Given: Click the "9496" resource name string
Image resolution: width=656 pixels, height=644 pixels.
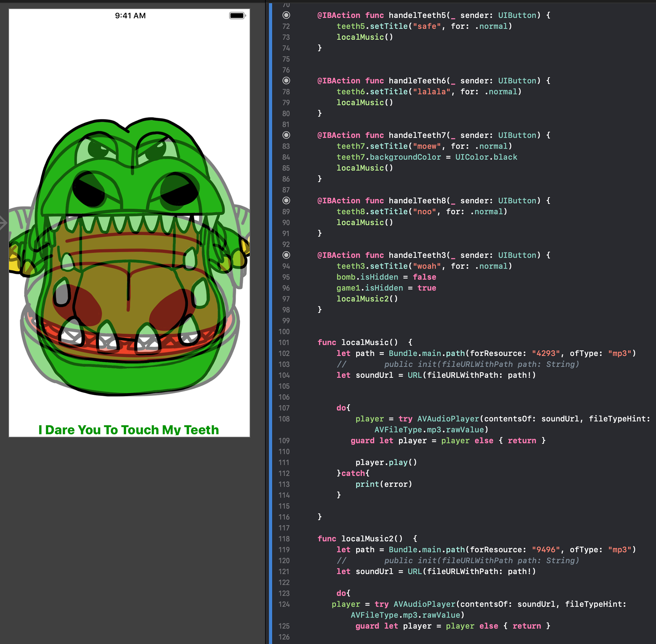Looking at the screenshot, I should 546,550.
